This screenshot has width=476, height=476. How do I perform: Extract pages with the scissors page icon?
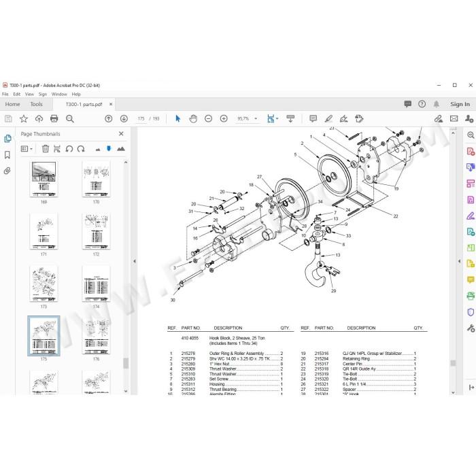tap(56, 149)
